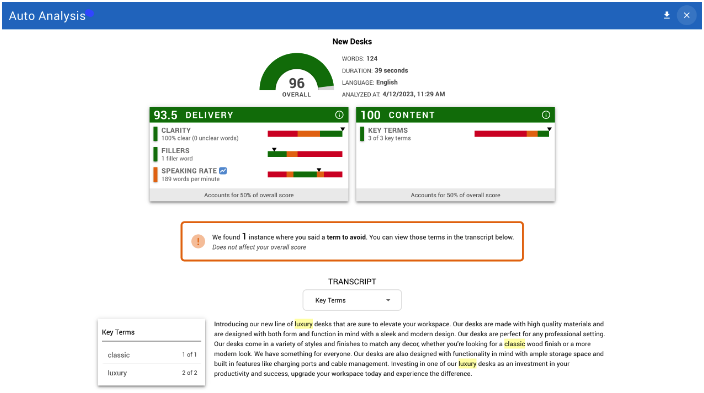Image resolution: width=704 pixels, height=393 pixels.
Task: Click the Speaking Rate chart icon
Action: coord(223,171)
